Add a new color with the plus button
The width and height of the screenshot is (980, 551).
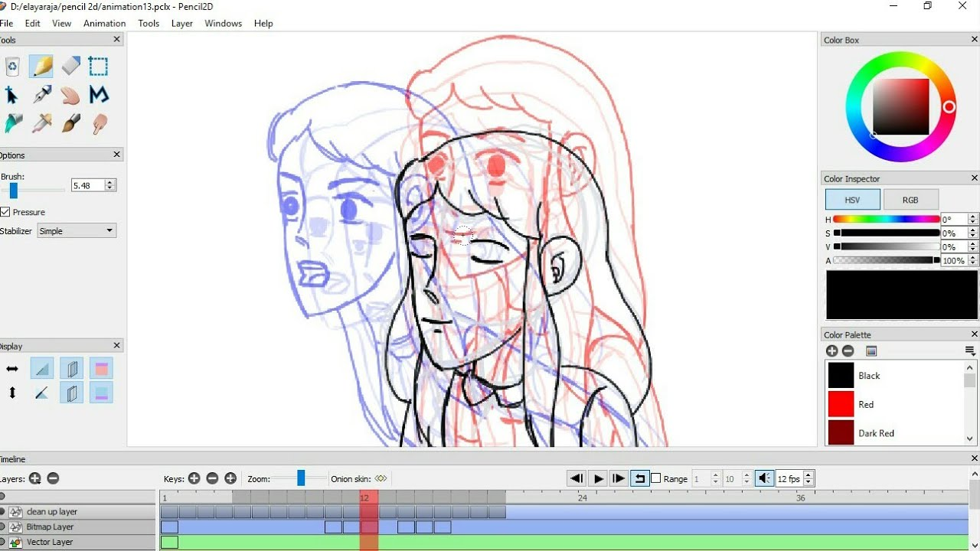[831, 350]
